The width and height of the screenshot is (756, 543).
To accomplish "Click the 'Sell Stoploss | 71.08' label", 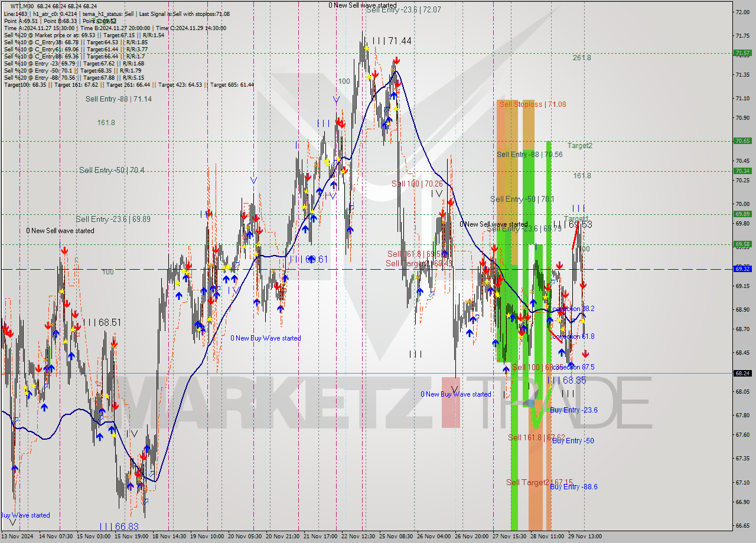I will [x=533, y=104].
